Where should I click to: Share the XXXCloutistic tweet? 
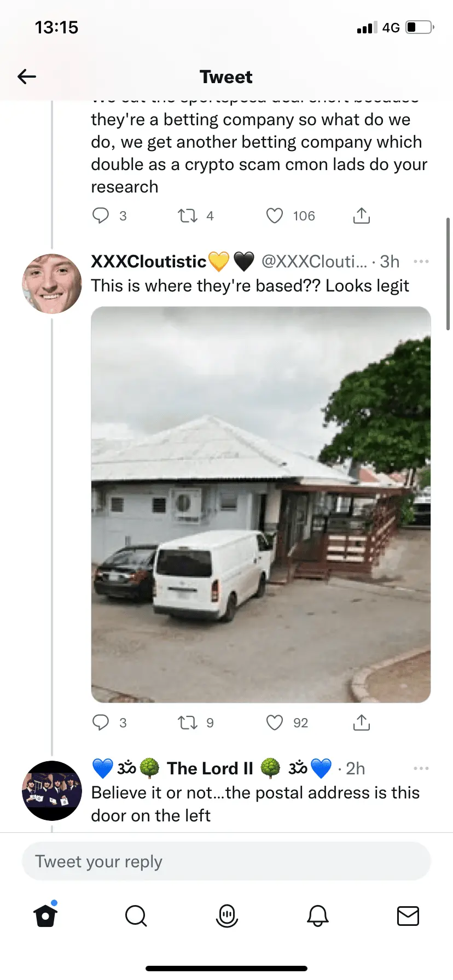tap(361, 722)
